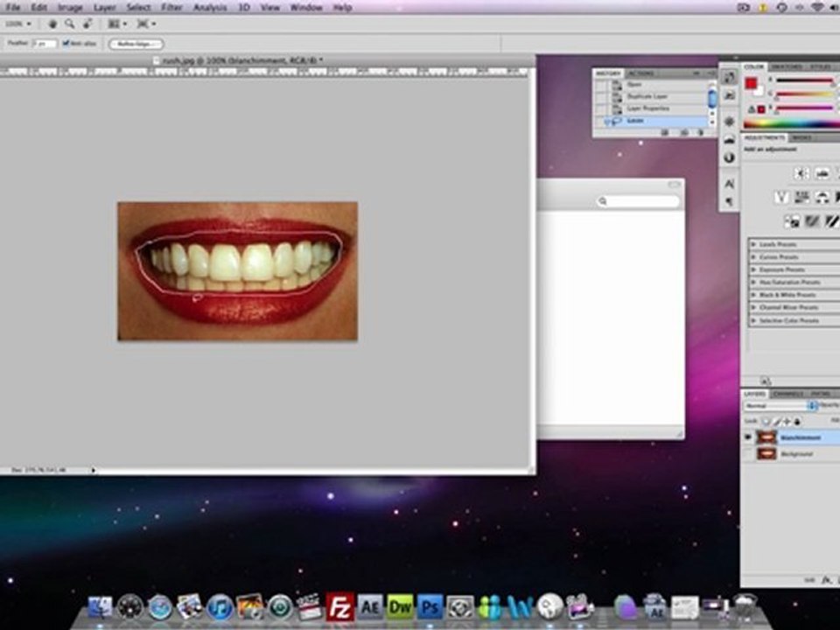Open the Layer menu
The image size is (840, 630).
click(x=104, y=8)
